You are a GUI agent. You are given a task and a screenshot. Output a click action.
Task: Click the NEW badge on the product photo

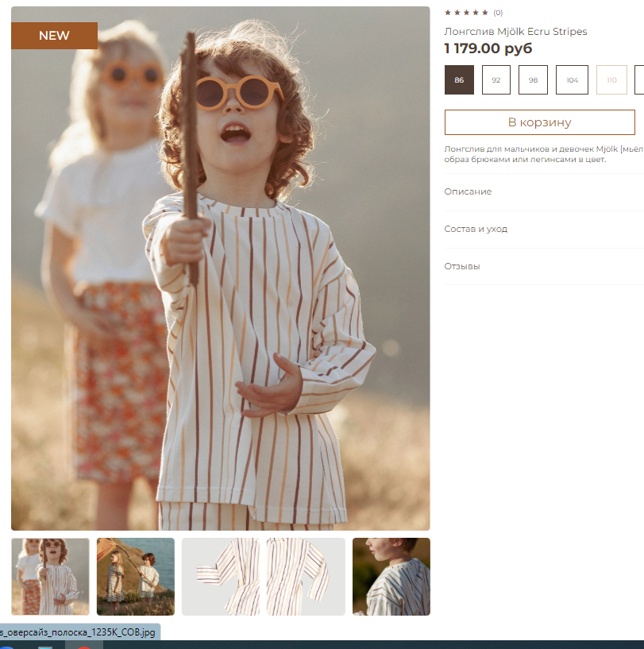[54, 36]
